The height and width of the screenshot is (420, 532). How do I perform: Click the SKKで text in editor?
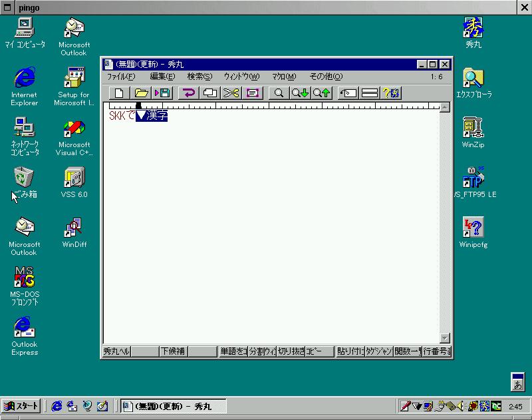[x=122, y=116]
